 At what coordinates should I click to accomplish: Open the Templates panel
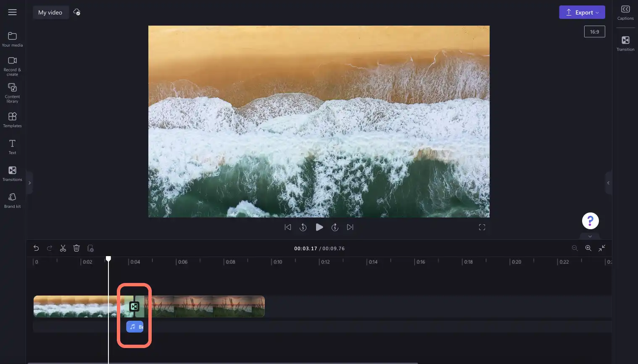(x=12, y=120)
